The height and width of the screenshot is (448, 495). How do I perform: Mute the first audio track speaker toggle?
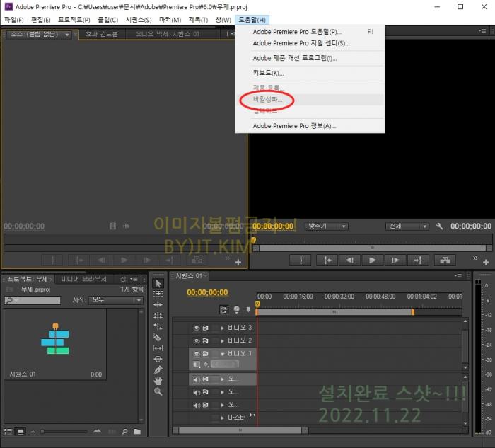point(197,379)
